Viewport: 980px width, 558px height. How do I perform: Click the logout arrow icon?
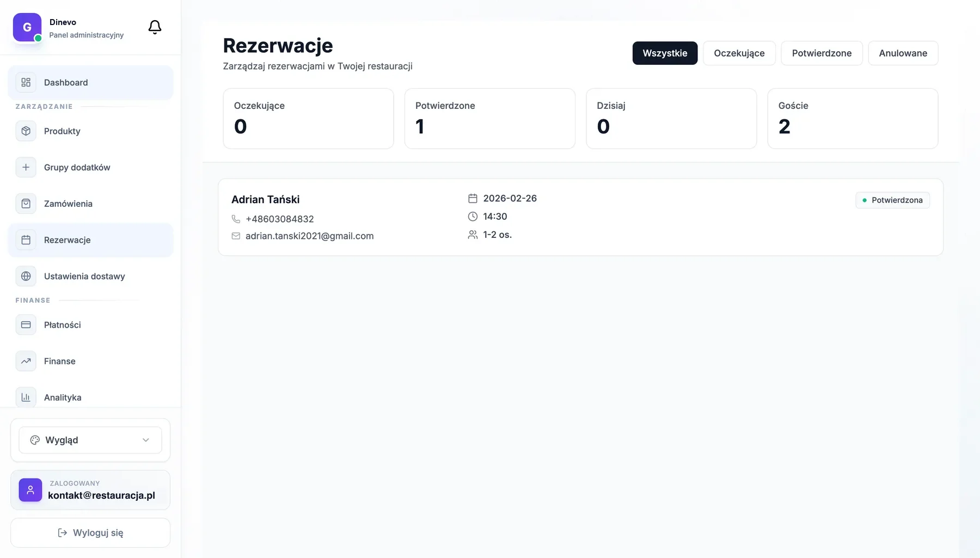[63, 532]
